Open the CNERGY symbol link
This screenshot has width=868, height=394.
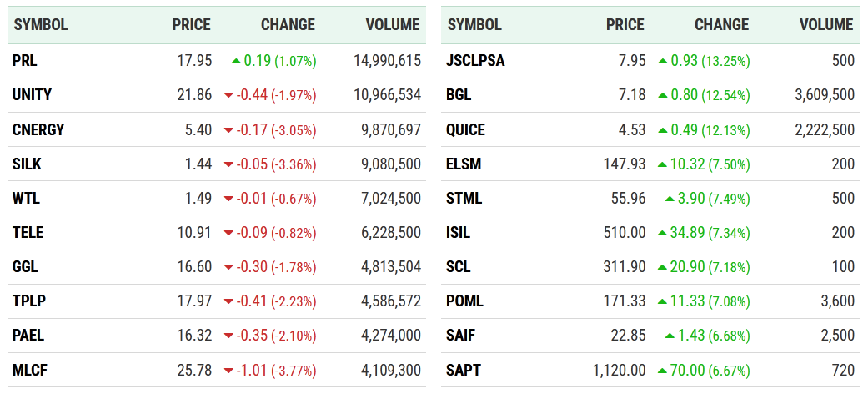pos(38,130)
